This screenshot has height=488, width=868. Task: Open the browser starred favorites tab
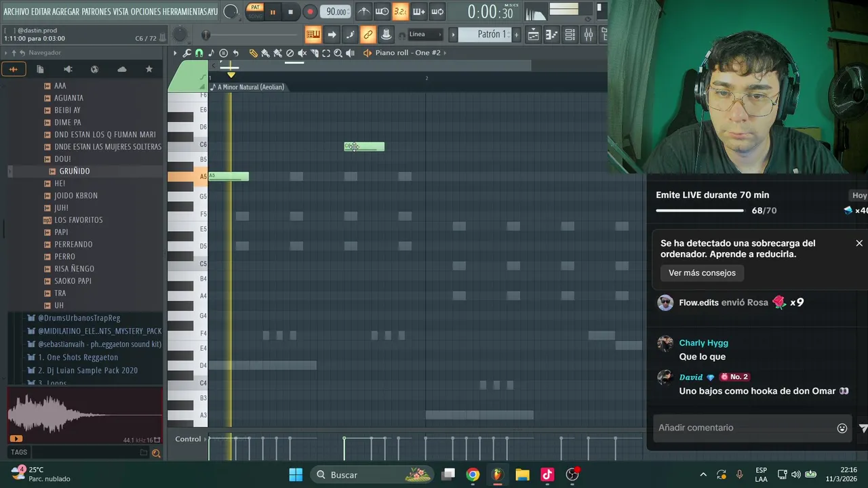tap(149, 69)
